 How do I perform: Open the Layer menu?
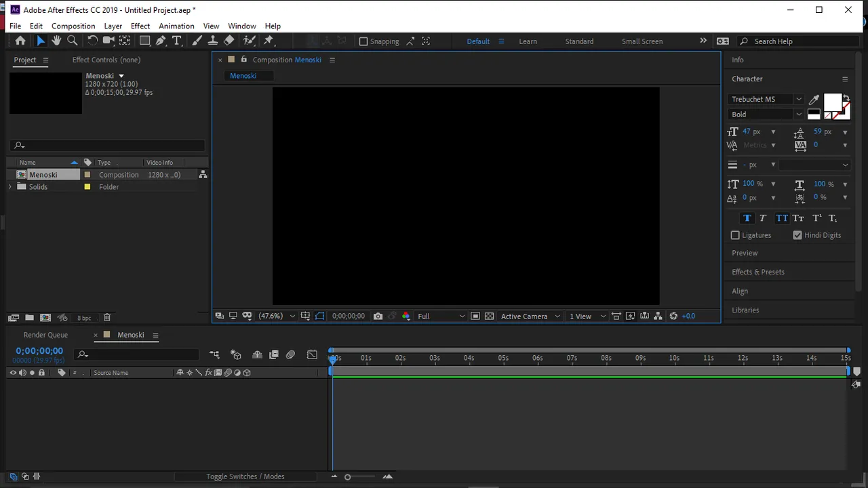tap(113, 26)
